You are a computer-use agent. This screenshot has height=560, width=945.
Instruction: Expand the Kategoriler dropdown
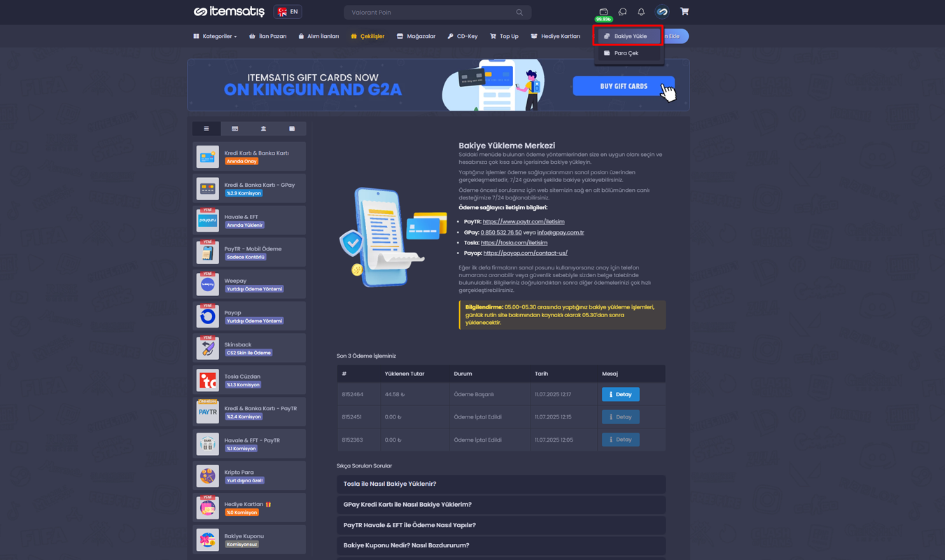click(x=215, y=36)
